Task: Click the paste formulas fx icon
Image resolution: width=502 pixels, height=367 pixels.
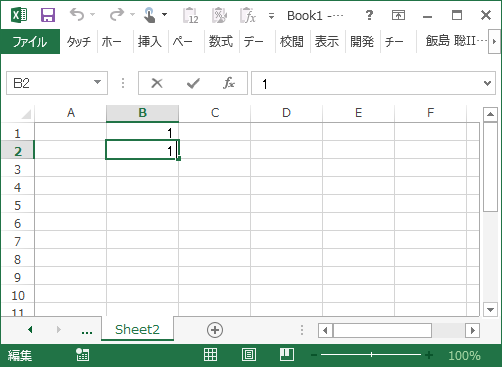Action: tap(248, 15)
